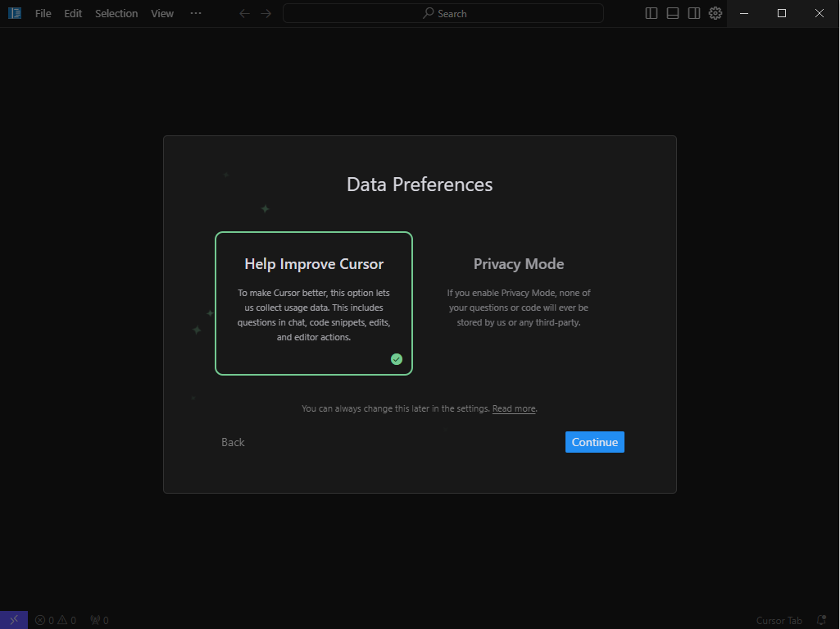Go forward with the right arrow

click(266, 13)
